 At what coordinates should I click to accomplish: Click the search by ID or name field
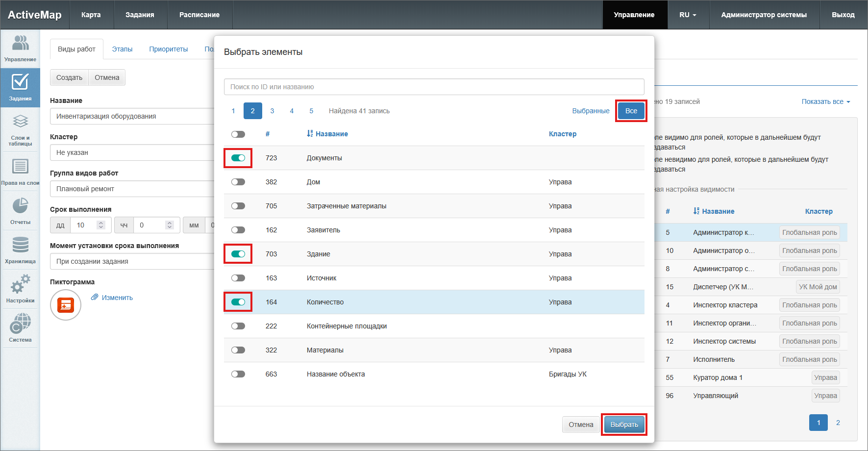[434, 87]
